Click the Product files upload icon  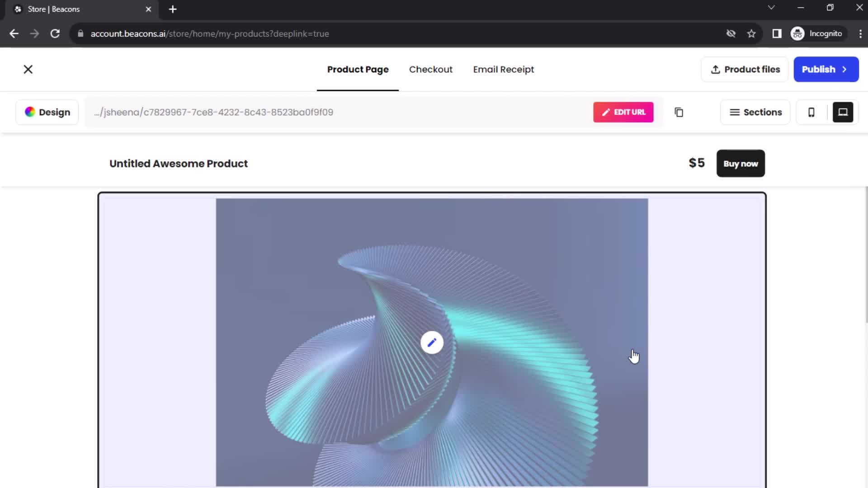click(x=714, y=69)
